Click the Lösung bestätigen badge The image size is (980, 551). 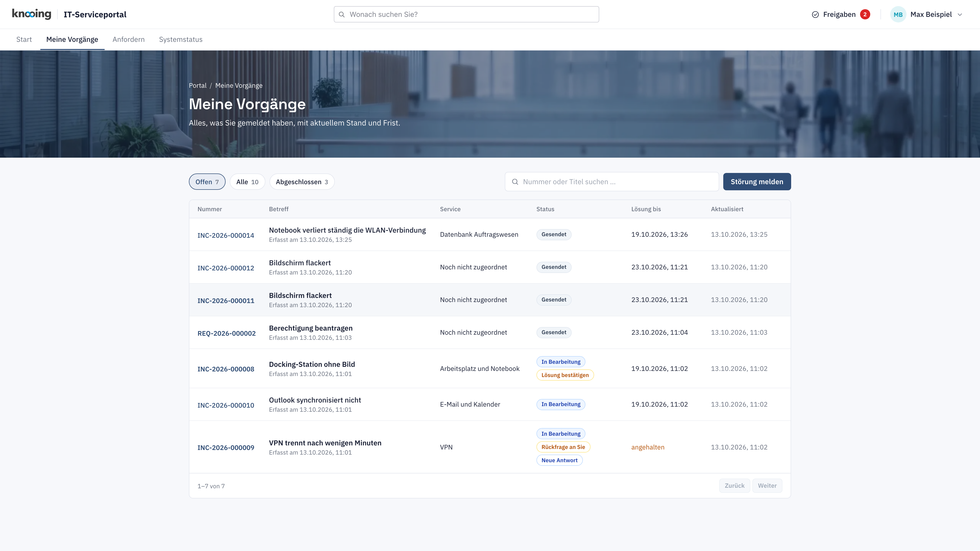pyautogui.click(x=565, y=375)
